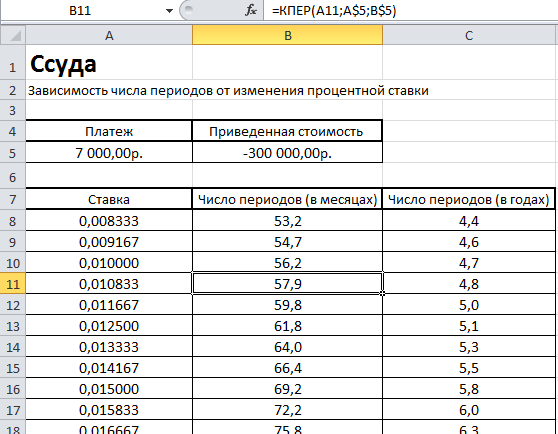Image resolution: width=558 pixels, height=434 pixels.
Task: Select years cell 4,4
Action: (x=469, y=221)
